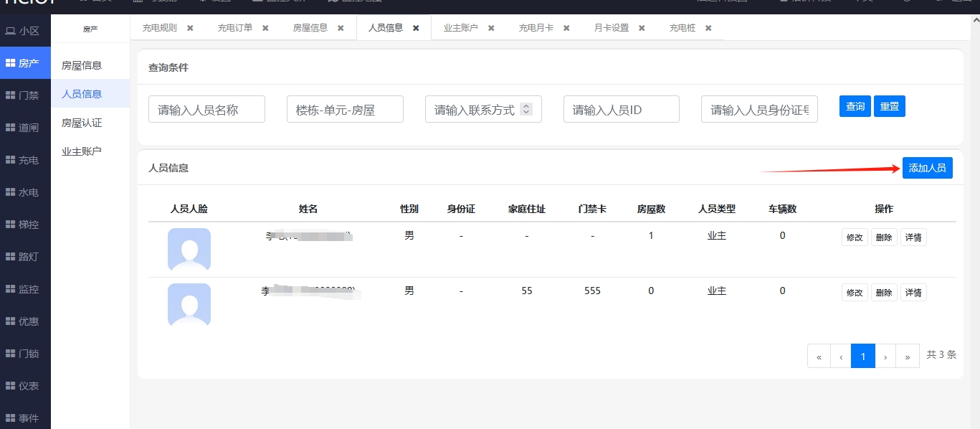Click the 查询 search button
Viewport: 980px width, 429px height.
tap(855, 105)
